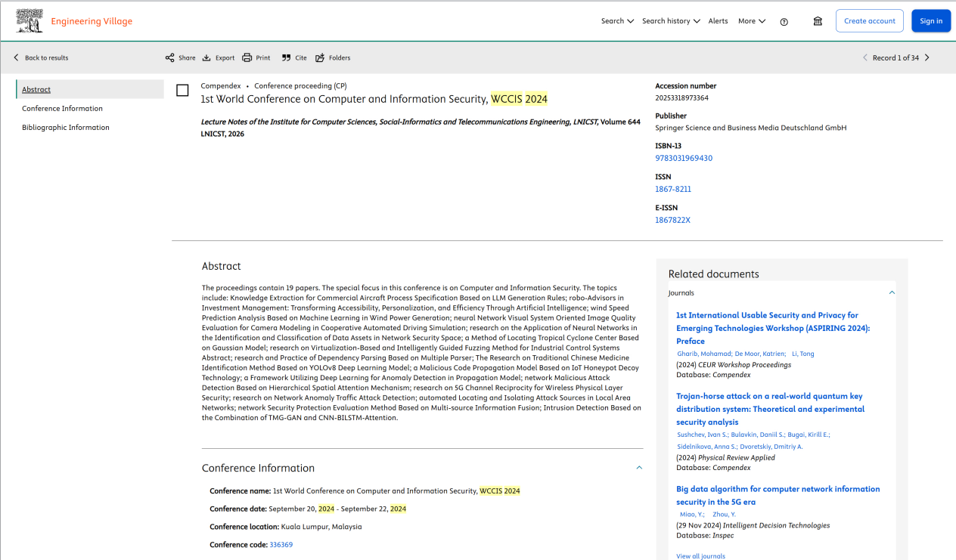Click author Li, Tong
Screen dimensions: 956x560
click(802, 354)
